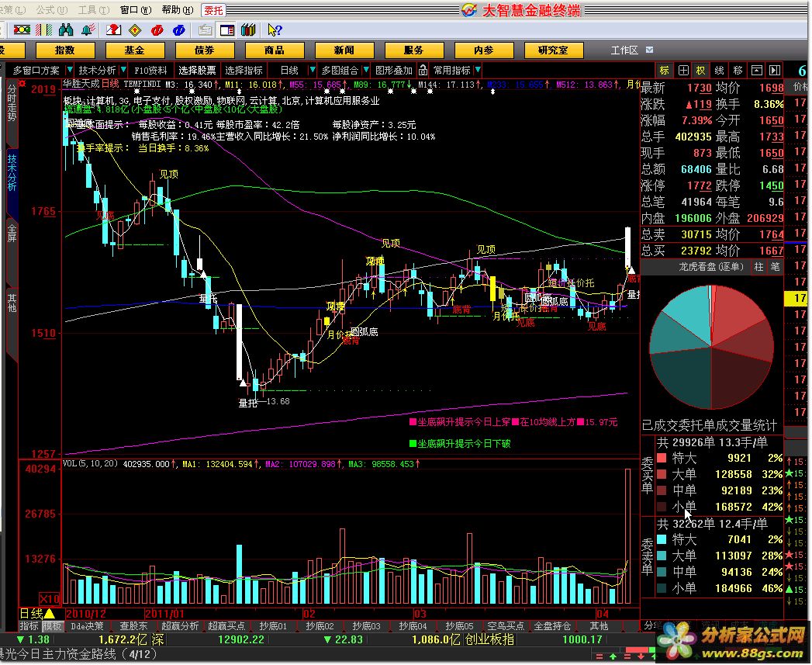Viewport: 812px width, 665px height.
Task: Click the red circular logo toolbar icon
Action: (157, 30)
